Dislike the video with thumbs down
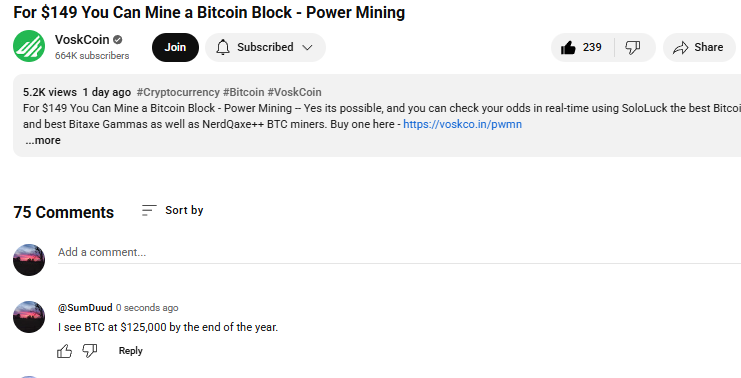 (633, 47)
